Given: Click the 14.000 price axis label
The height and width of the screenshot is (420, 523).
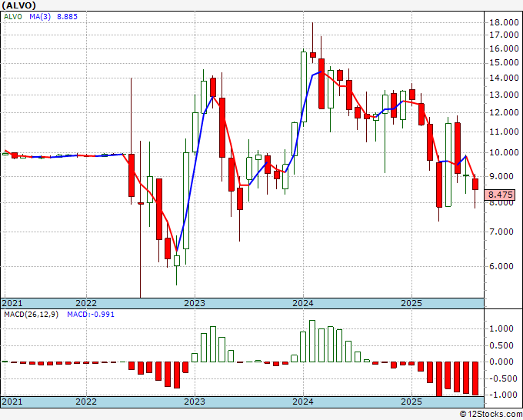Looking at the screenshot, I should (x=504, y=78).
